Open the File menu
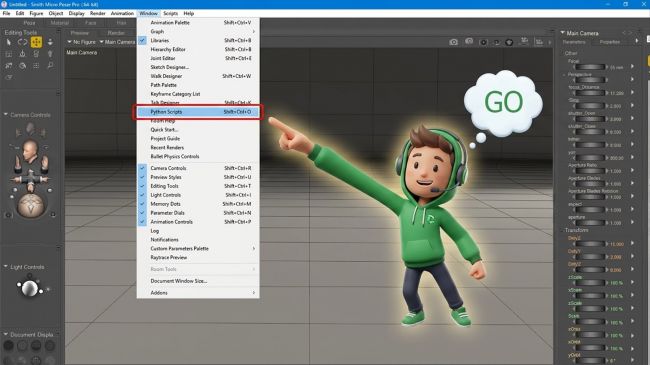The image size is (650, 365). pos(6,13)
